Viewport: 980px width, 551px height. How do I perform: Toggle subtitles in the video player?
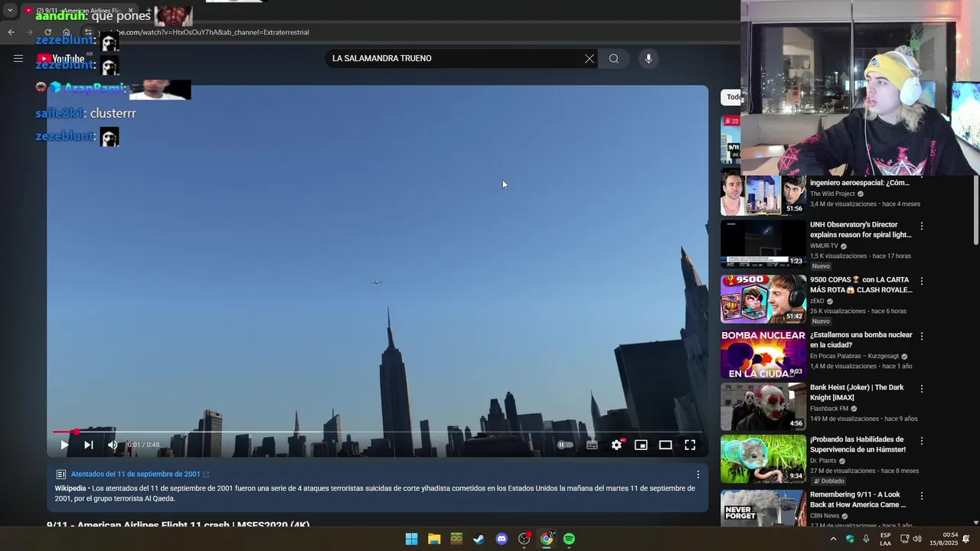pyautogui.click(x=592, y=445)
